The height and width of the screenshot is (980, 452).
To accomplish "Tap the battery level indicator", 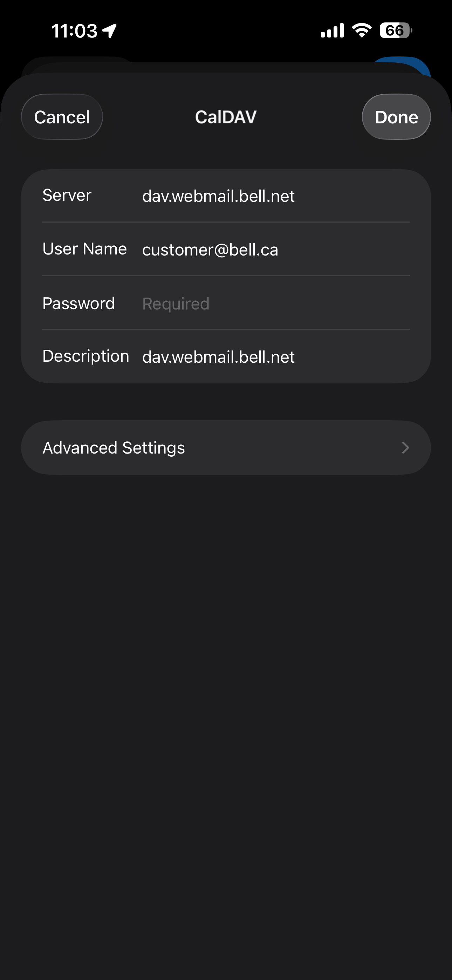I will 395,30.
